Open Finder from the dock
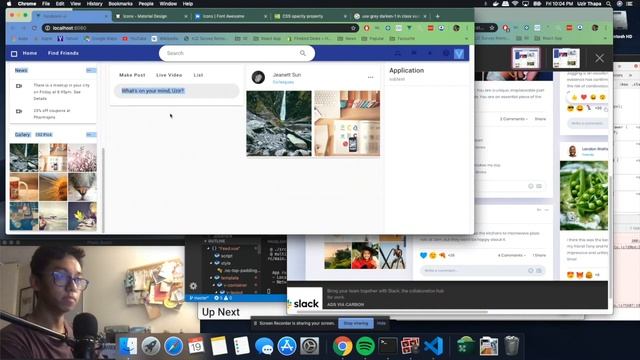640x360 pixels. (128, 346)
